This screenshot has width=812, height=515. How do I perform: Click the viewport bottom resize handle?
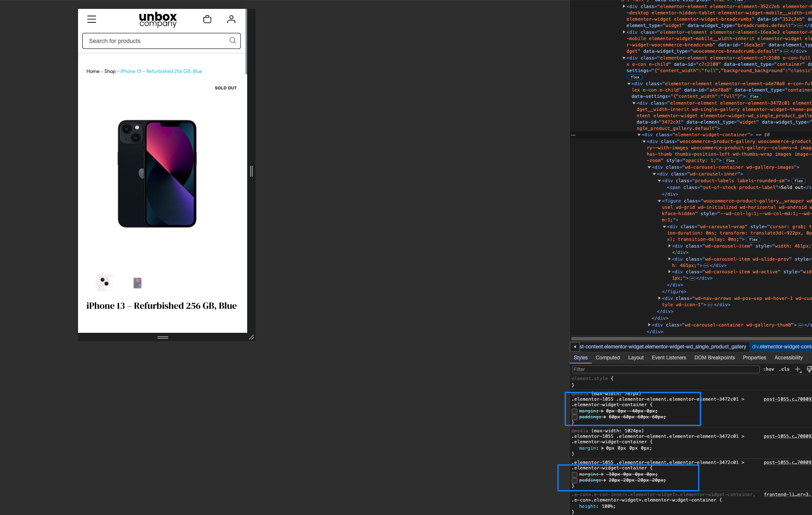click(163, 337)
